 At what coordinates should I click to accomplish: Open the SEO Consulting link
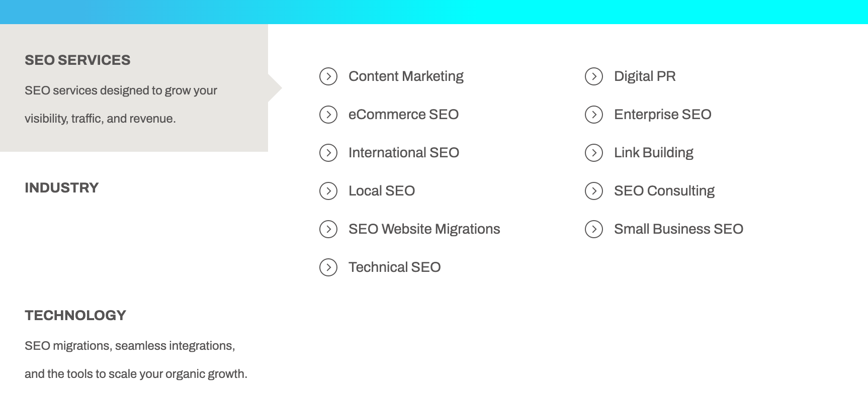coord(664,191)
